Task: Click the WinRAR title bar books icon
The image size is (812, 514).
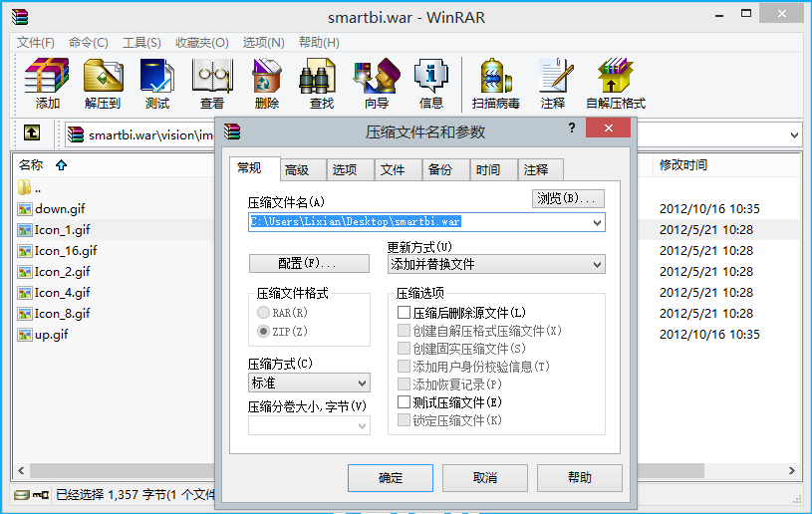Action: click(20, 17)
